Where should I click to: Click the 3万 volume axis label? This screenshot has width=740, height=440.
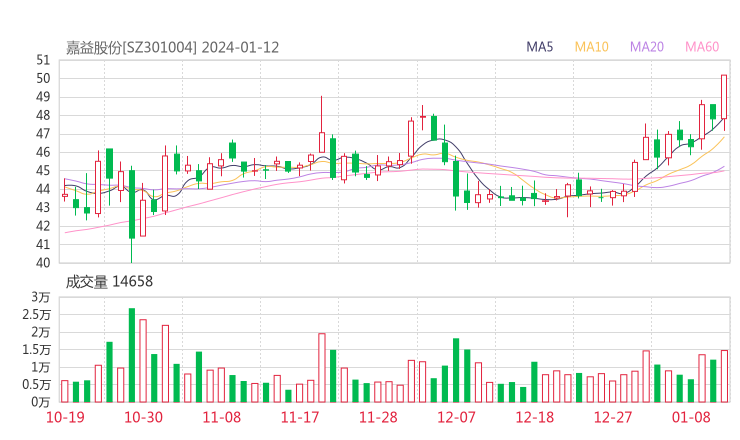pyautogui.click(x=41, y=297)
